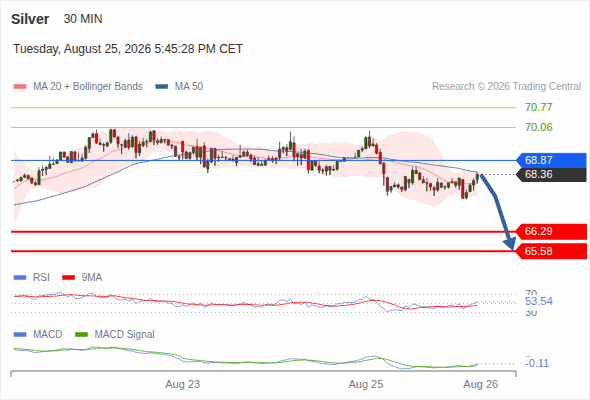Screen dimensions: 590x400
Task: Click the 70.77 resistance level label
Action: [x=539, y=108]
